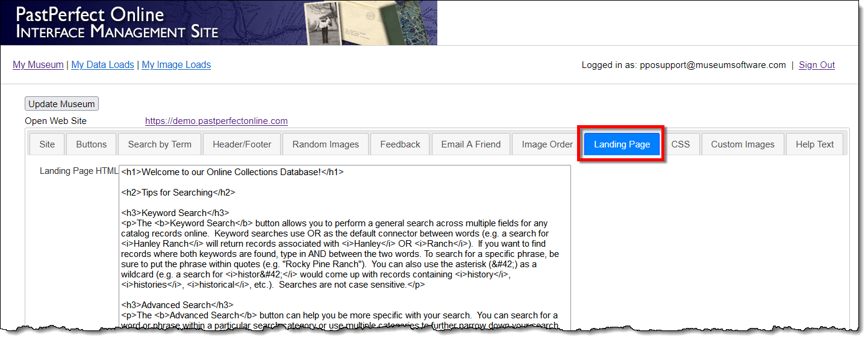Open the My Museum link

coord(38,65)
